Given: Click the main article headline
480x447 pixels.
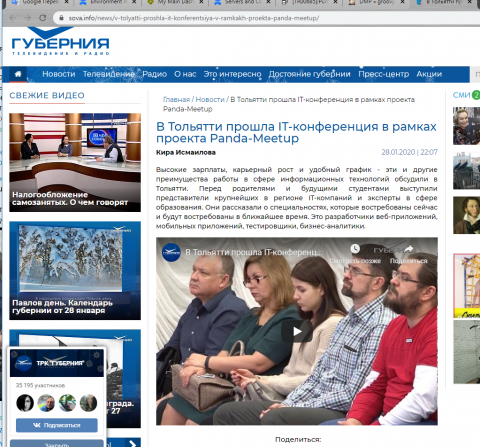Looking at the screenshot, I should pyautogui.click(x=296, y=132).
